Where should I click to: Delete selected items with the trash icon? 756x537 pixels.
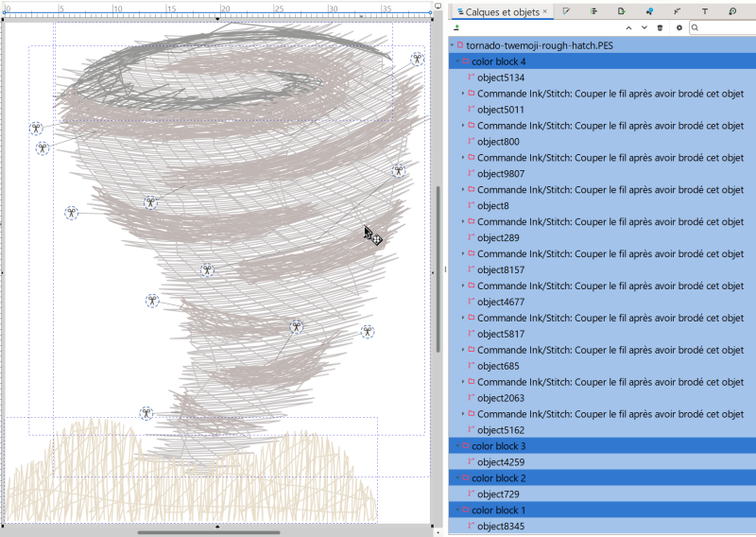(x=660, y=28)
